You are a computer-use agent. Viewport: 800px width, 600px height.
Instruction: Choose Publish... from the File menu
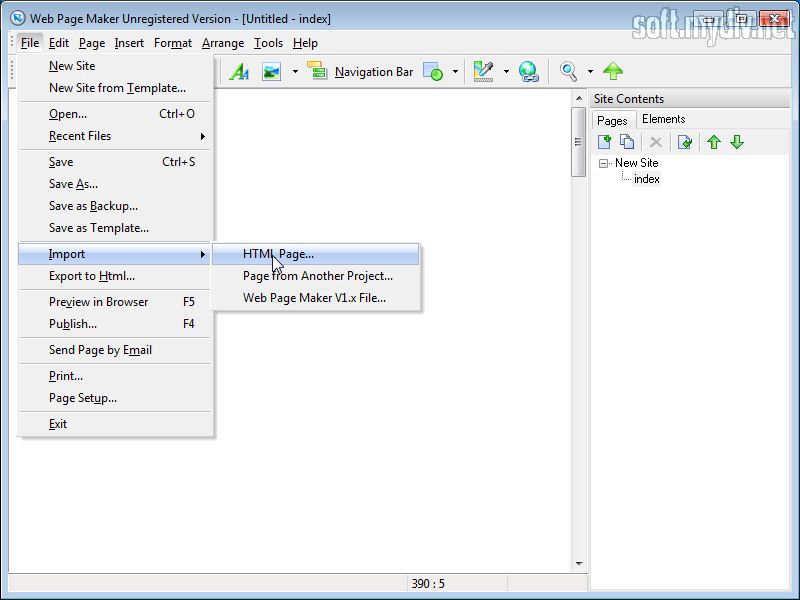coord(115,323)
